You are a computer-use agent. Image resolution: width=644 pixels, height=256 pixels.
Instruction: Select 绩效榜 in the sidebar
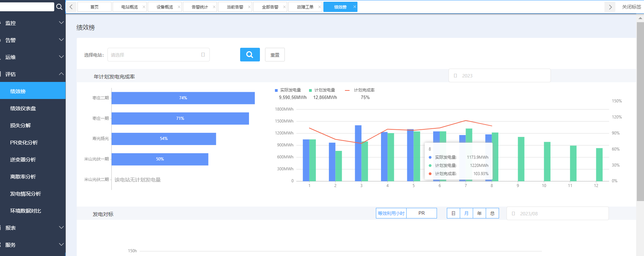33,91
